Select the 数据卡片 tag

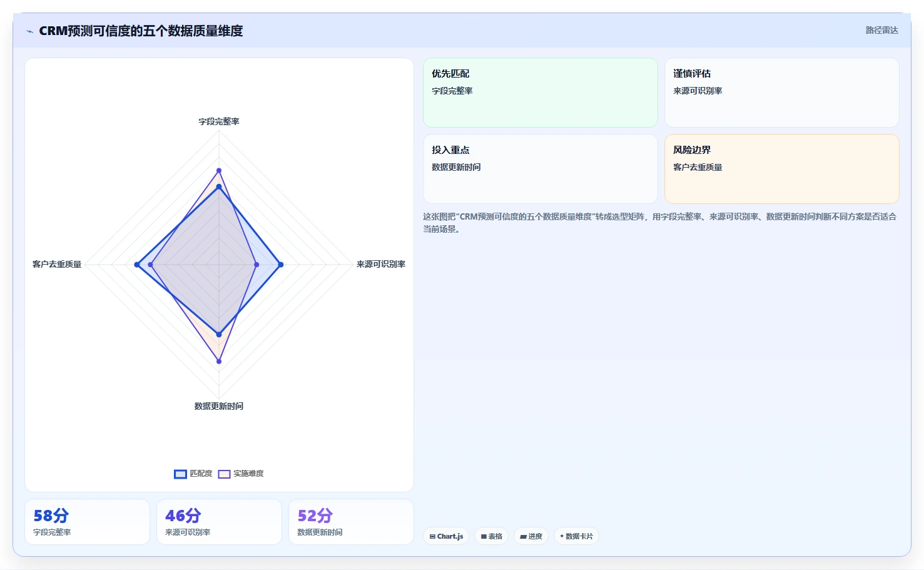576,536
